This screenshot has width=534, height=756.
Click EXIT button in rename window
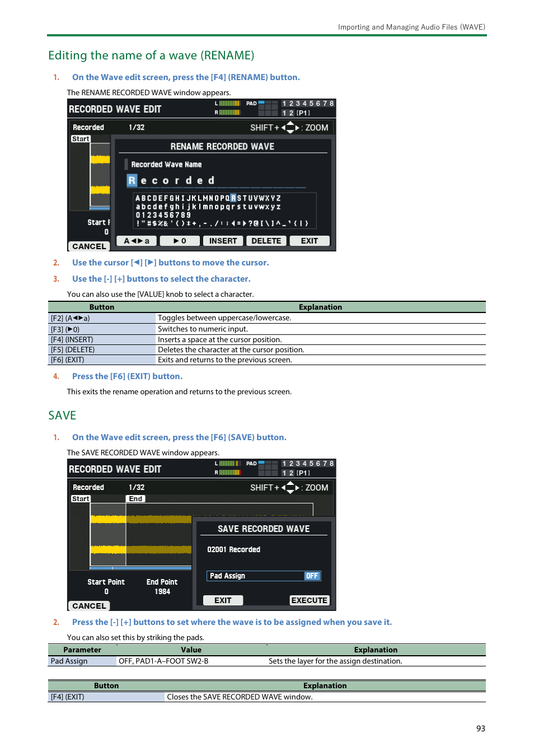310,241
